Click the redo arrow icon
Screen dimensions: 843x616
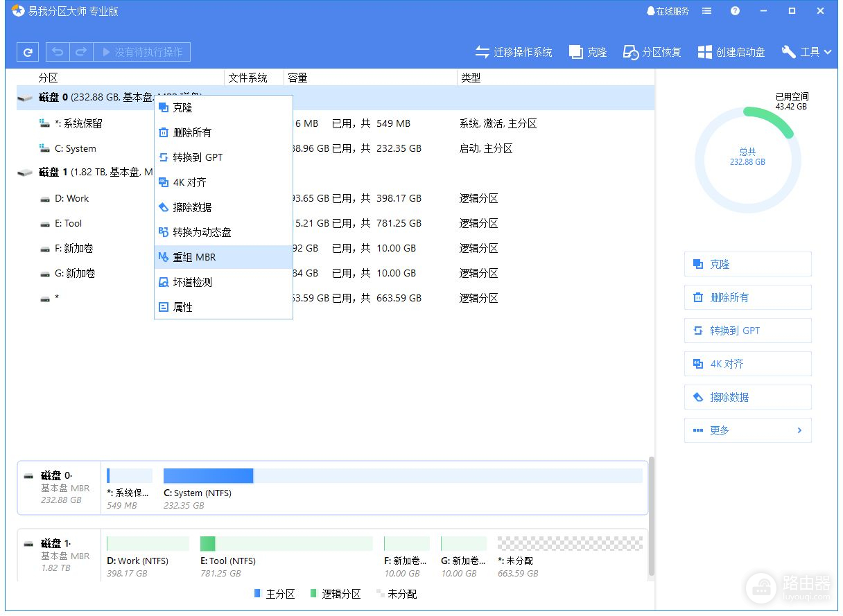coord(81,52)
